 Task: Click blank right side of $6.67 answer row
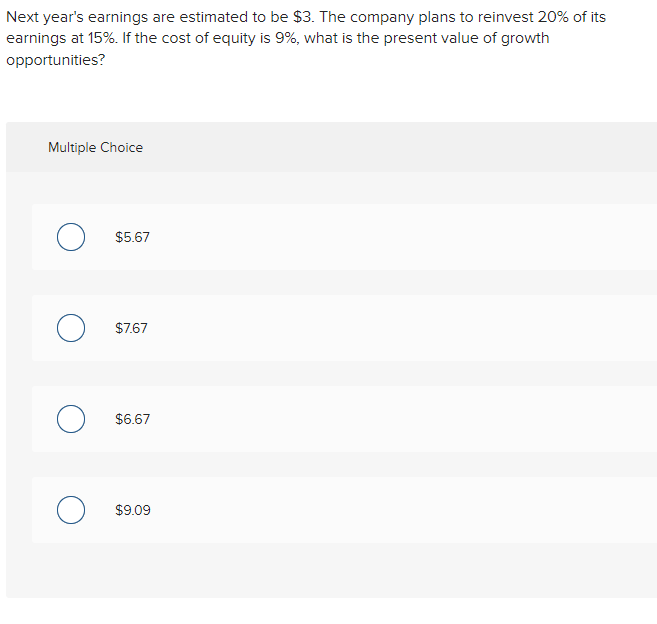pos(450,419)
